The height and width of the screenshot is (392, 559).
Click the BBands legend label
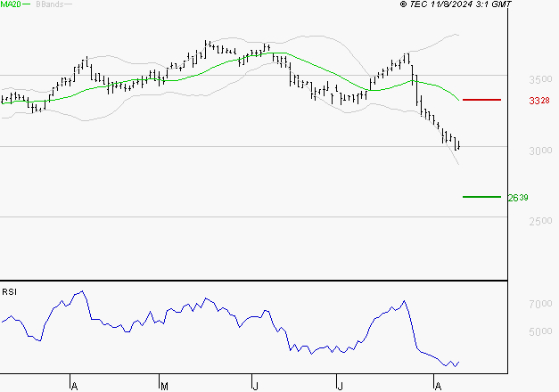50,4
